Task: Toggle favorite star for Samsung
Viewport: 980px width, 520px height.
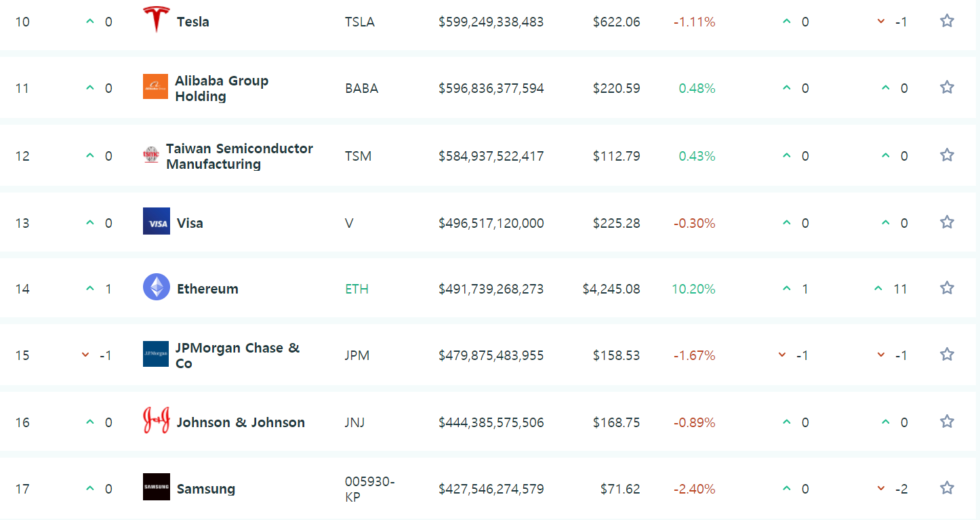Action: (x=947, y=488)
